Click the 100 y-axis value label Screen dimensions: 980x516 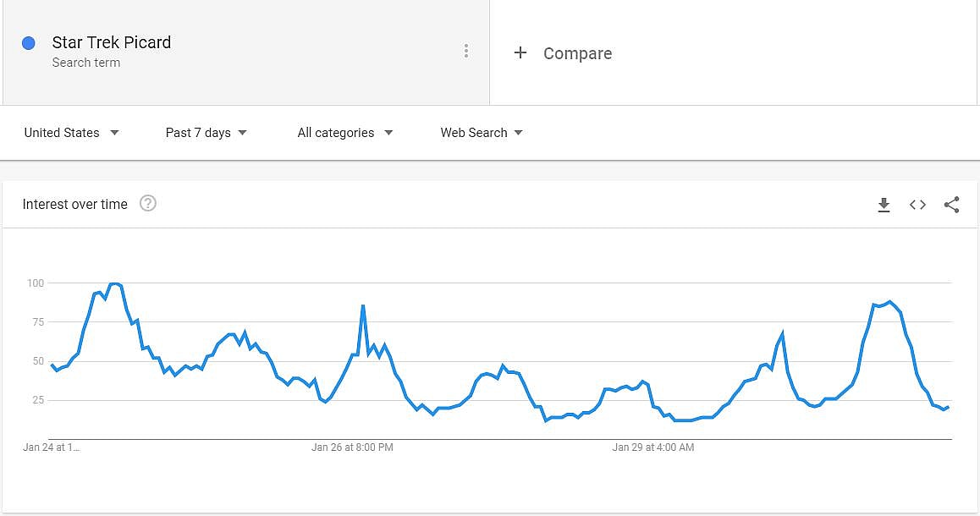coord(35,283)
